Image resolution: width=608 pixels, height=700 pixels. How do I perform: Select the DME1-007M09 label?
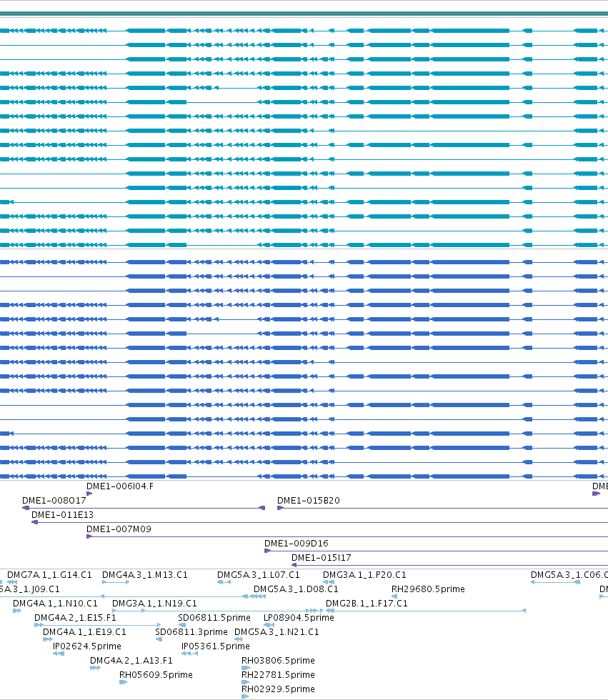click(x=119, y=529)
